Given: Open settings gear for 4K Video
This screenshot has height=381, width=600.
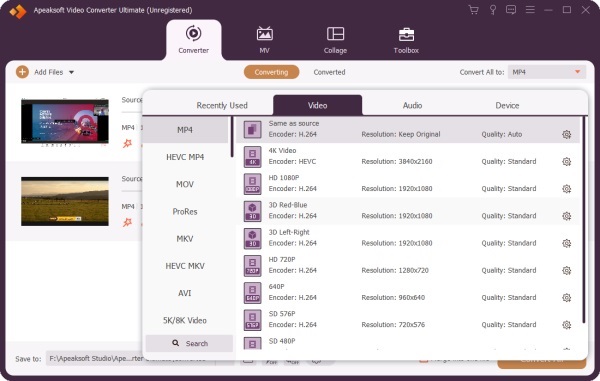Looking at the screenshot, I should pos(566,161).
